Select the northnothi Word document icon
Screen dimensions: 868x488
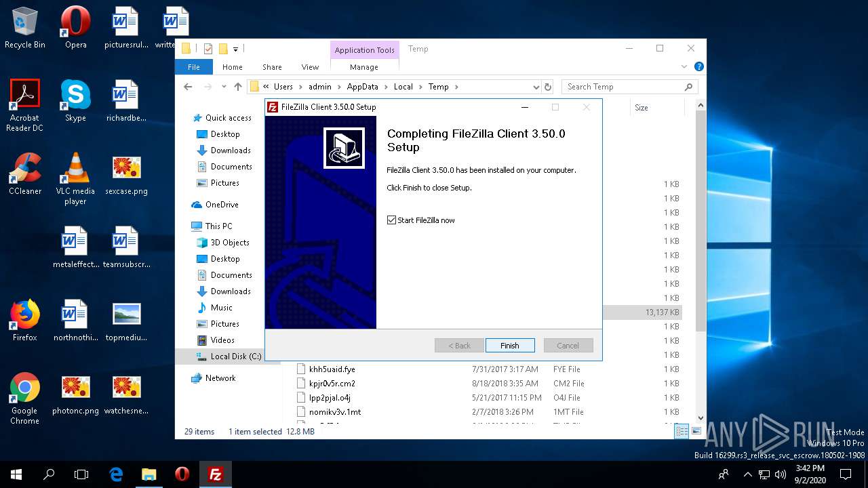pyautogui.click(x=75, y=321)
